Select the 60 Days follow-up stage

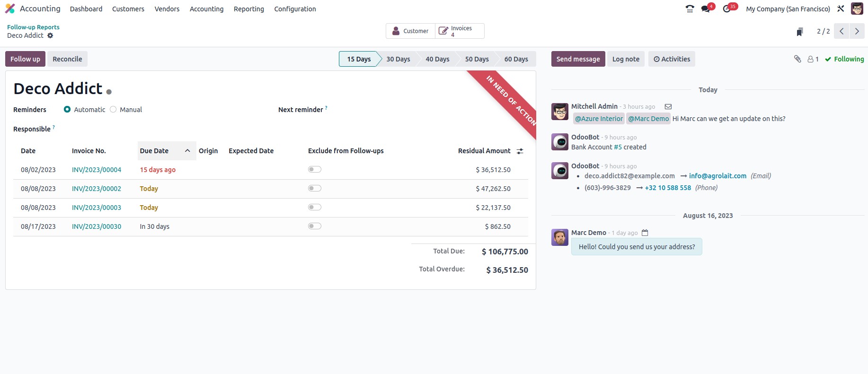click(x=516, y=59)
